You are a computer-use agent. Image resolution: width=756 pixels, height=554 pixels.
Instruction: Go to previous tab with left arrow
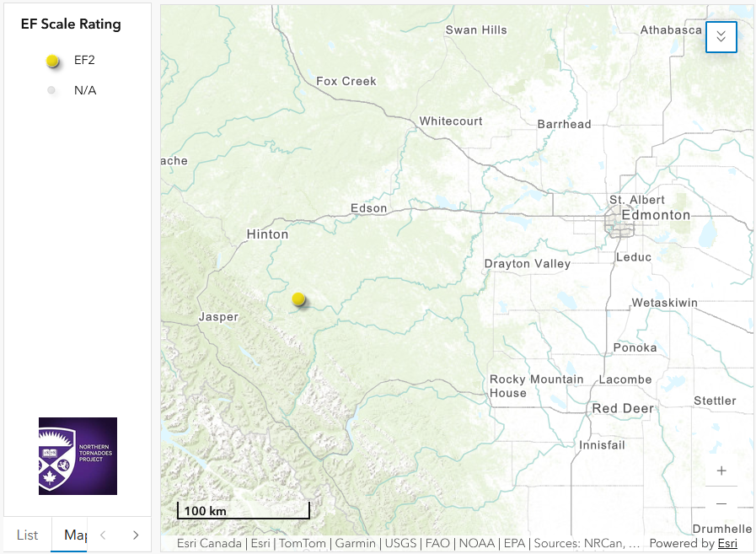click(x=103, y=535)
